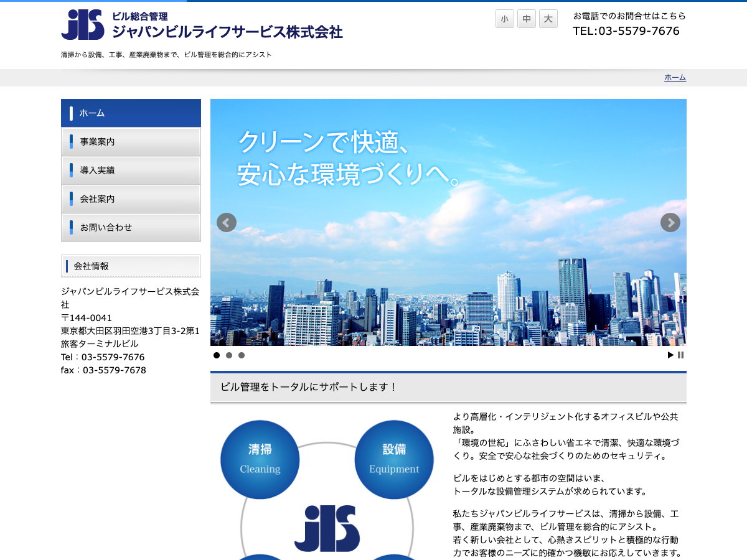Play the slideshow

(x=670, y=355)
